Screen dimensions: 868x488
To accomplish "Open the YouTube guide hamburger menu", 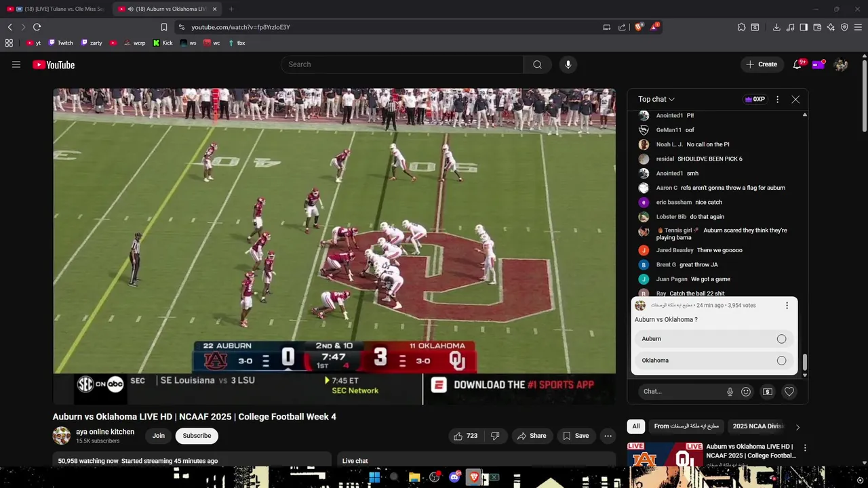I will [16, 64].
